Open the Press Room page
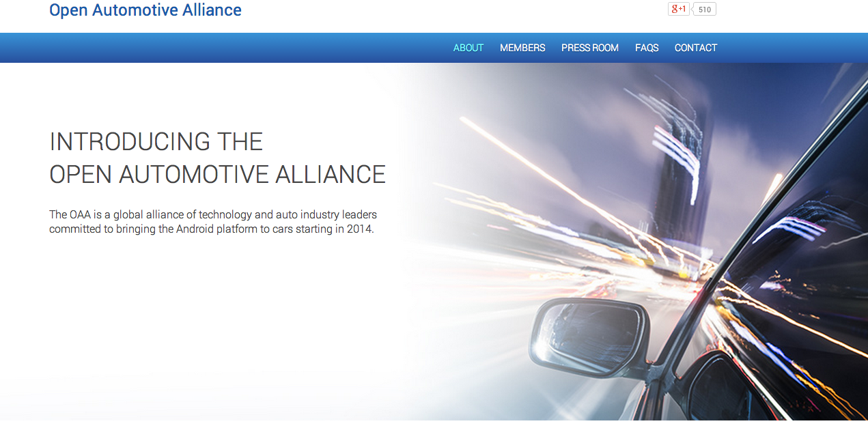The width and height of the screenshot is (868, 443). pos(589,48)
